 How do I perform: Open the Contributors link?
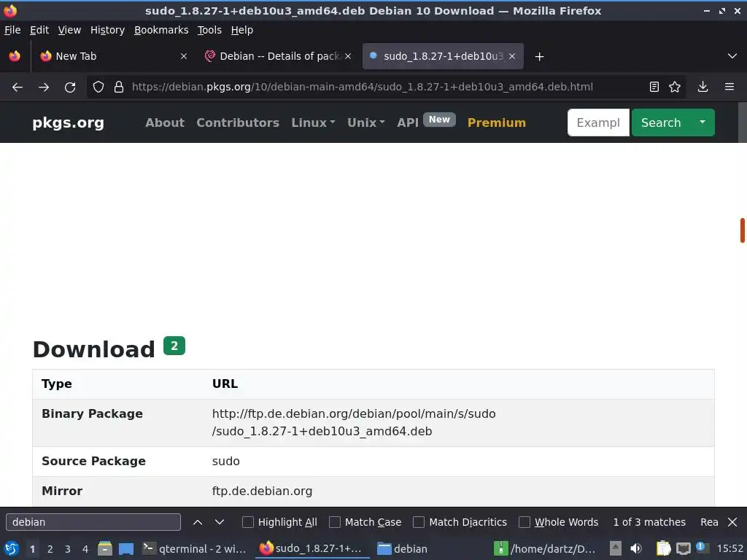238,122
